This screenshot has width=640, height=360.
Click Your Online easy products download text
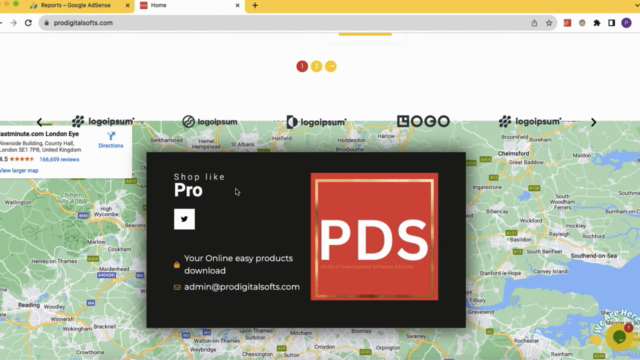click(x=238, y=264)
